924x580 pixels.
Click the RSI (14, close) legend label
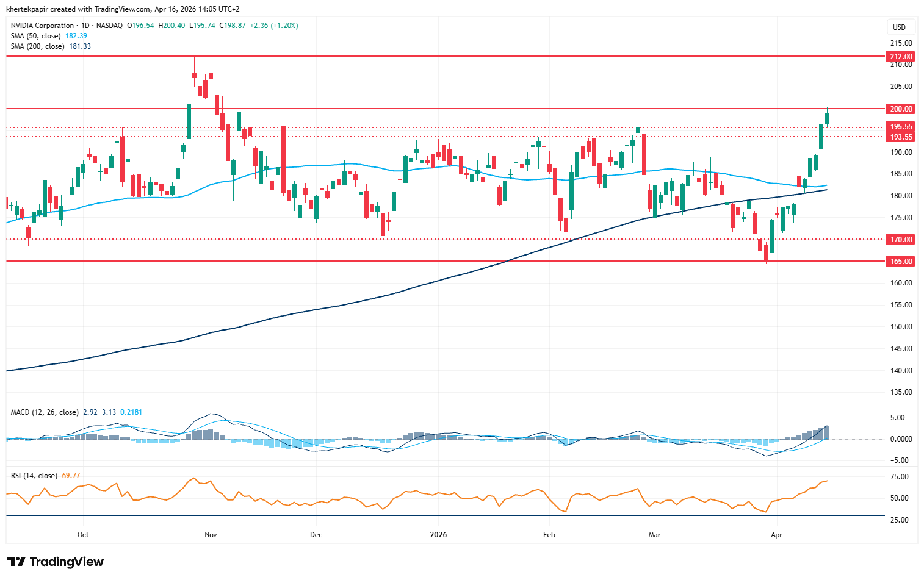tap(34, 476)
